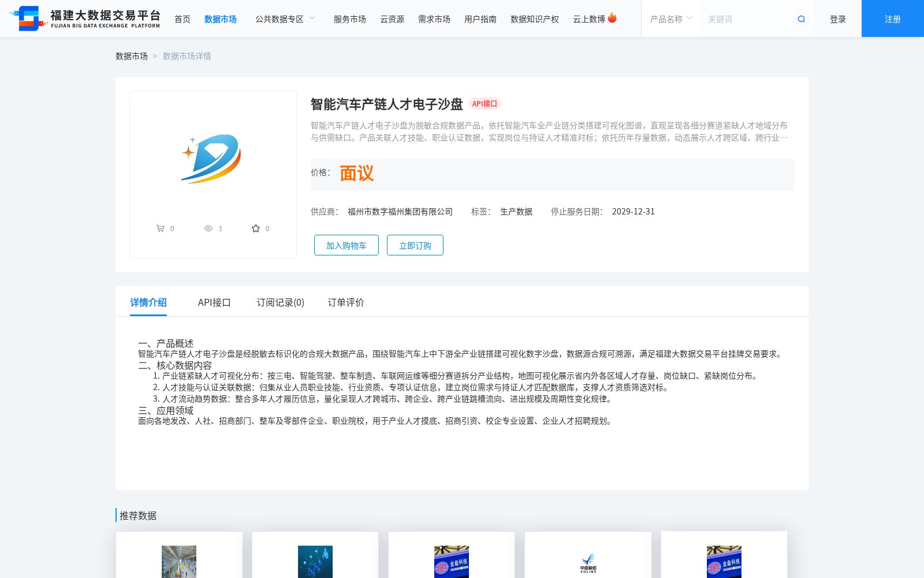Click the 注册 register button

click(x=893, y=18)
